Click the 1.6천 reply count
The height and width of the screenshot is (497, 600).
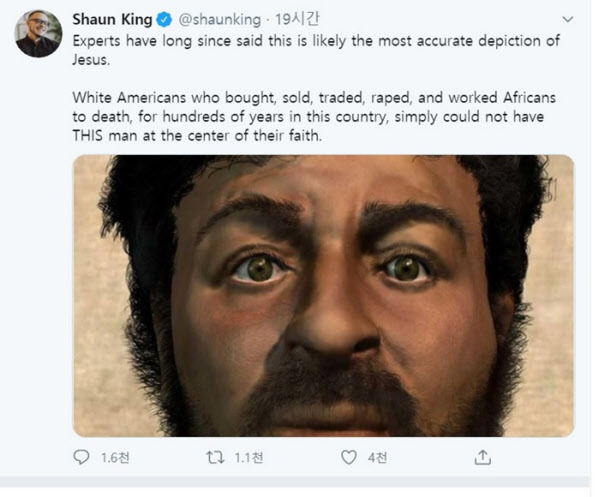coord(115,458)
